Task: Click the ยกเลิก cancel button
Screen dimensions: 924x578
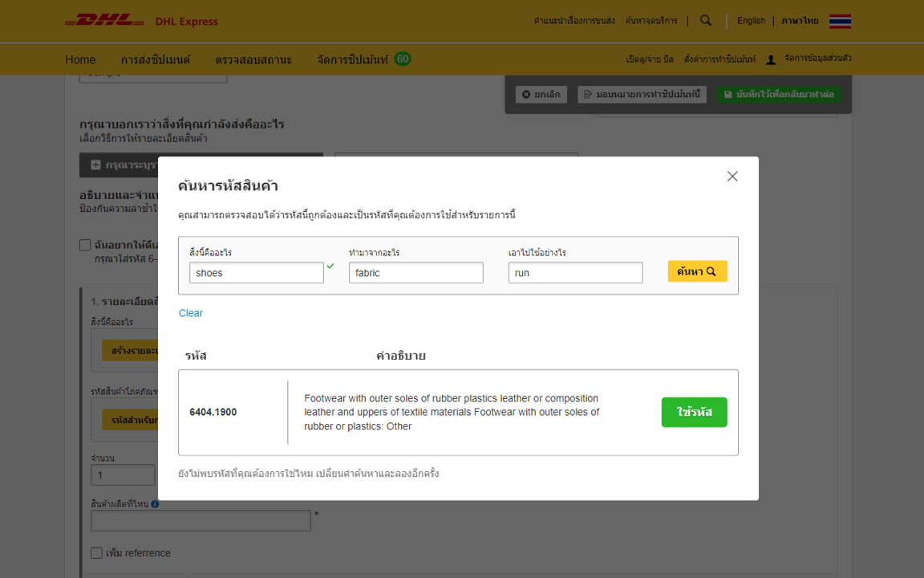Action: point(541,95)
